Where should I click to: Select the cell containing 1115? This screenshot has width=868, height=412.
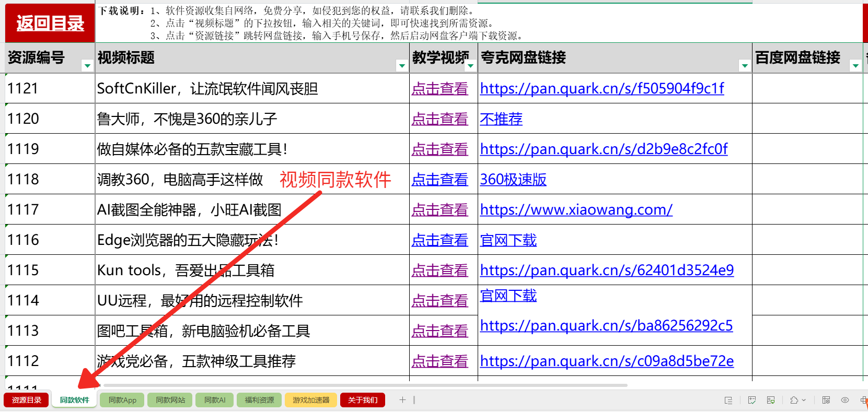click(x=50, y=270)
